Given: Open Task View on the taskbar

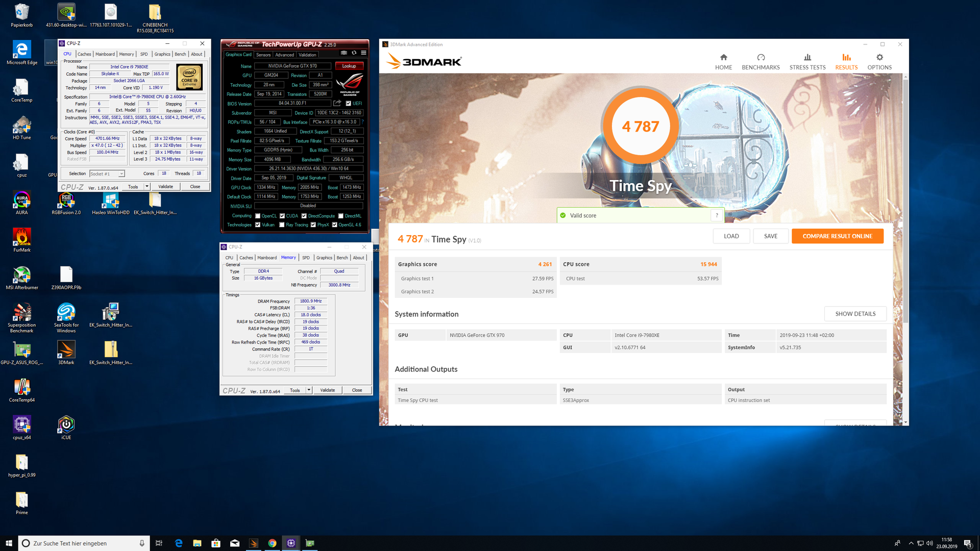Looking at the screenshot, I should [x=159, y=543].
